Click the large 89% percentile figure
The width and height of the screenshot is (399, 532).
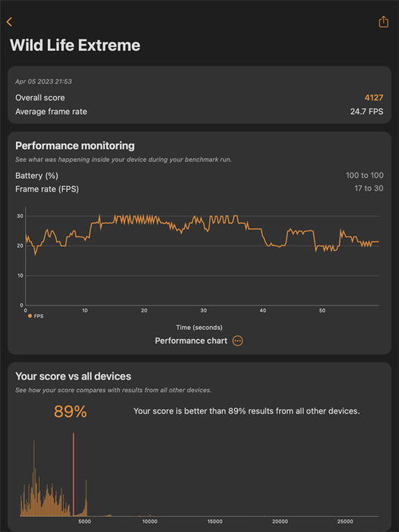70,412
